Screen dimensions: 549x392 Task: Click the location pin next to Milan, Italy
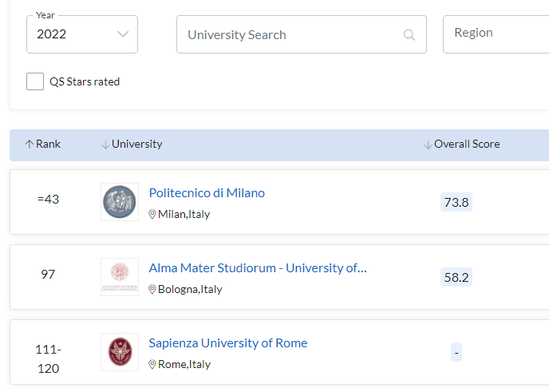click(152, 215)
